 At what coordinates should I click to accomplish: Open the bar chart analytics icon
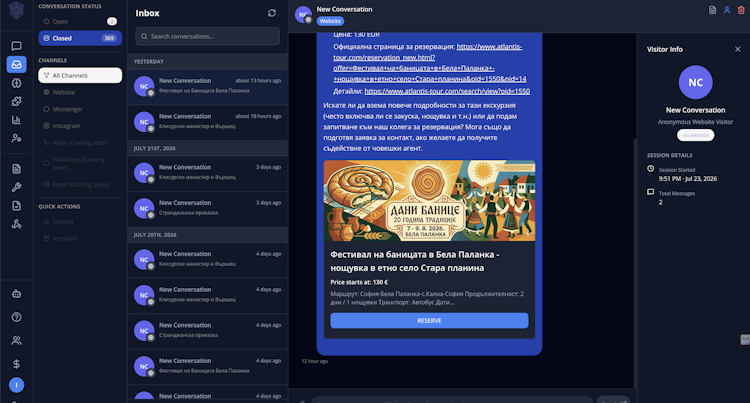tap(16, 120)
